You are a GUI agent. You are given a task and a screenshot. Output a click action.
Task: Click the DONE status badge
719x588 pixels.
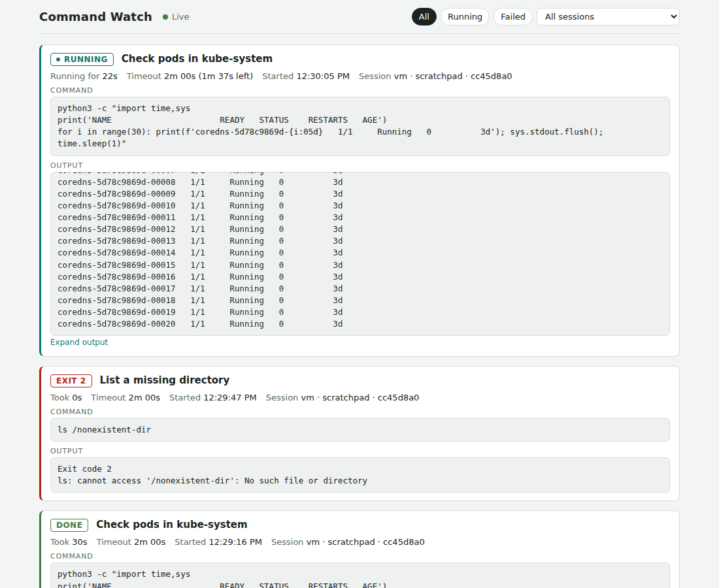point(69,525)
